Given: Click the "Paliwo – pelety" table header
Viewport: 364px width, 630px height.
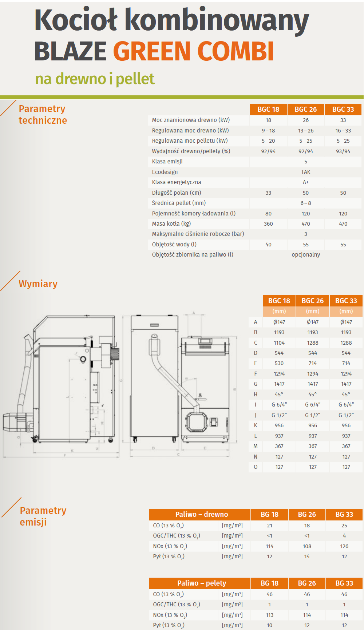Looking at the screenshot, I should [202, 583].
